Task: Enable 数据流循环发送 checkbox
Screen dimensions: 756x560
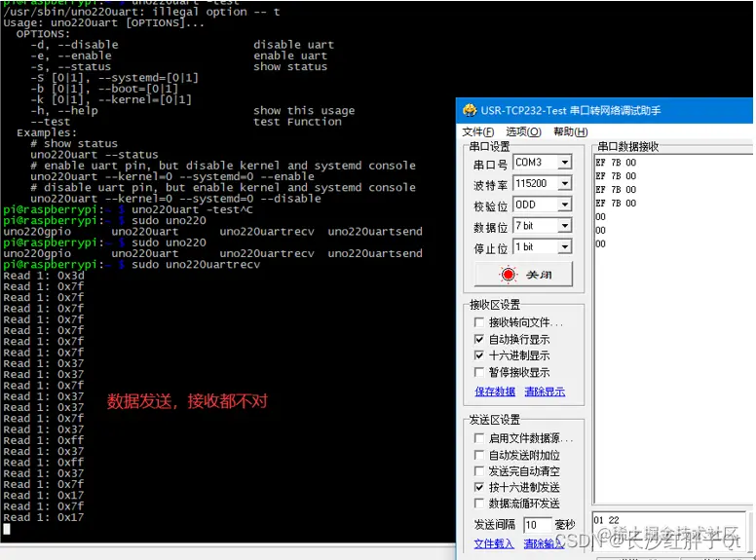Action: (478, 504)
